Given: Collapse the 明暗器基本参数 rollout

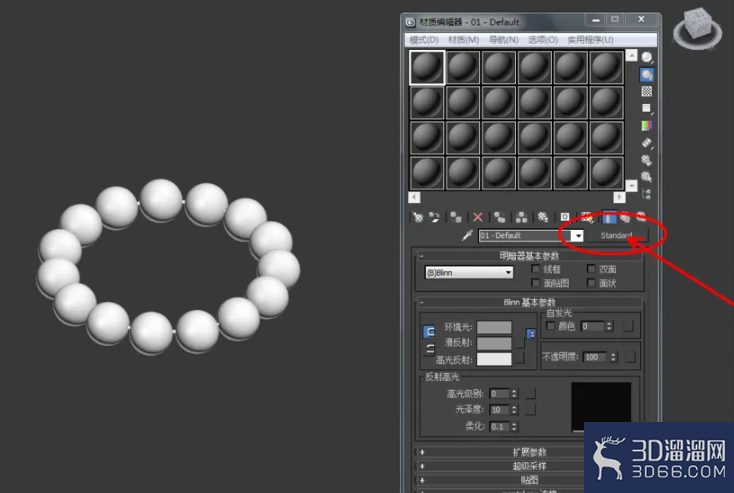Looking at the screenshot, I should click(x=529, y=256).
